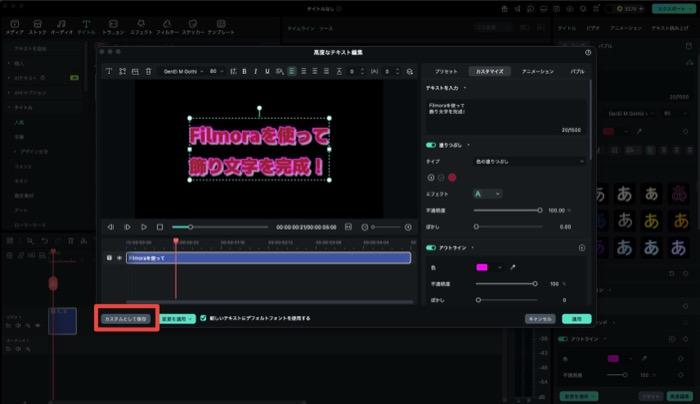Switch to the Bubble (バブル) tab
This screenshot has width=700, height=404.
click(577, 71)
